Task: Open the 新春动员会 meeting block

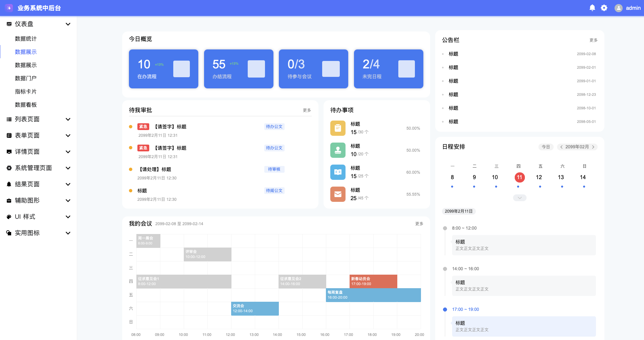Action: pos(373,281)
